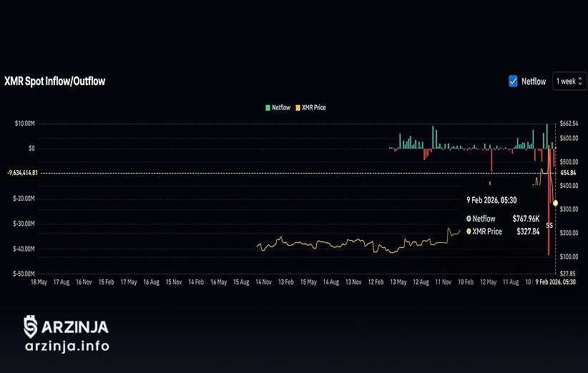Open the 1 week interval dropdown
This screenshot has height=373, width=588.
pyautogui.click(x=568, y=81)
